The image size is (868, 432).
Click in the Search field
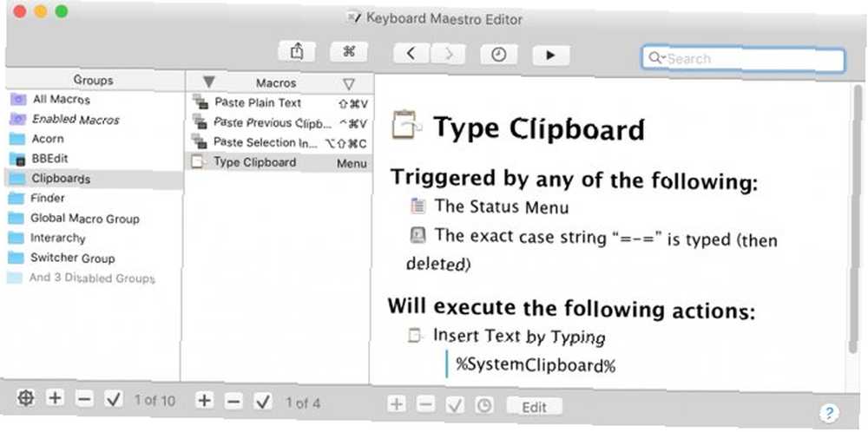click(744, 59)
